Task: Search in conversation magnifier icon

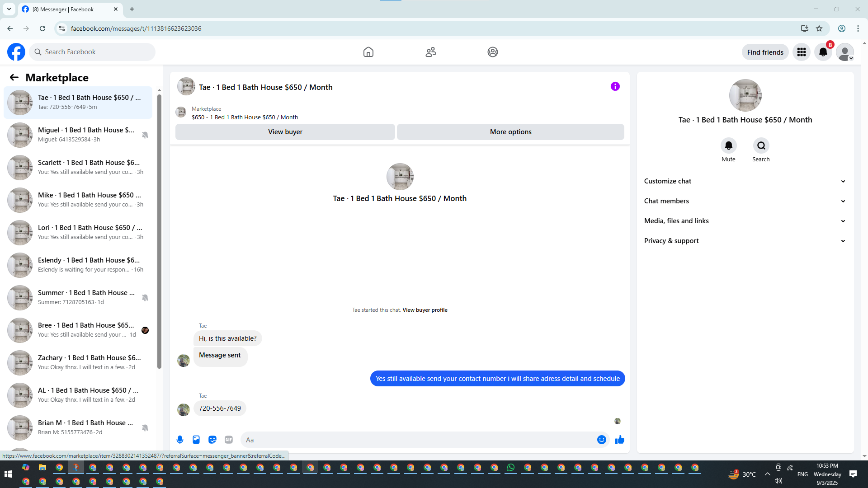Action: coord(761,145)
